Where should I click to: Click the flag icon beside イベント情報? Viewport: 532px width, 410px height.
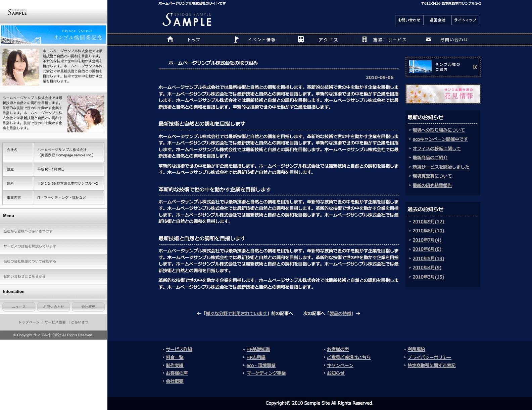pos(236,40)
